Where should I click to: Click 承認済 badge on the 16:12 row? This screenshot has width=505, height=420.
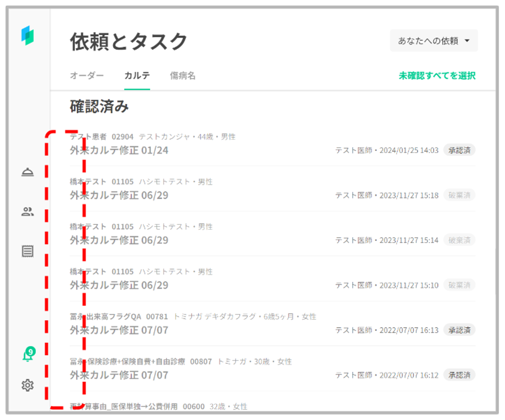click(x=459, y=375)
